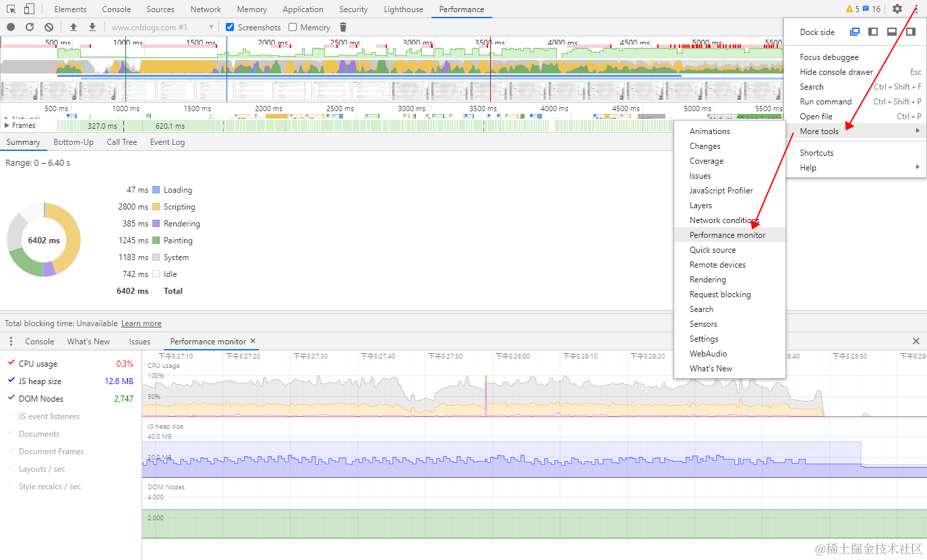The width and height of the screenshot is (927, 560).
Task: Click the Scripting yellow color swatch
Action: coord(156,207)
